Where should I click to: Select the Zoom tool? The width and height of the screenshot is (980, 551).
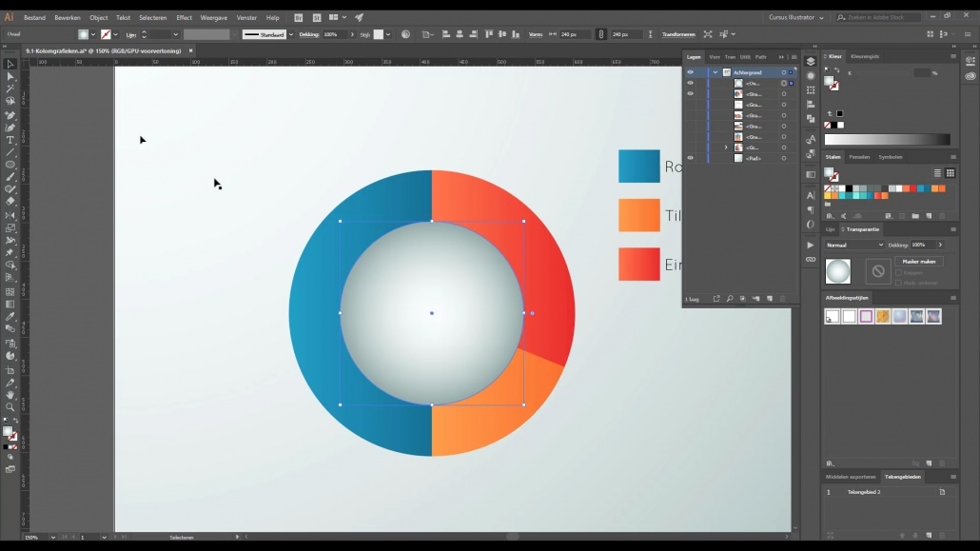point(10,406)
